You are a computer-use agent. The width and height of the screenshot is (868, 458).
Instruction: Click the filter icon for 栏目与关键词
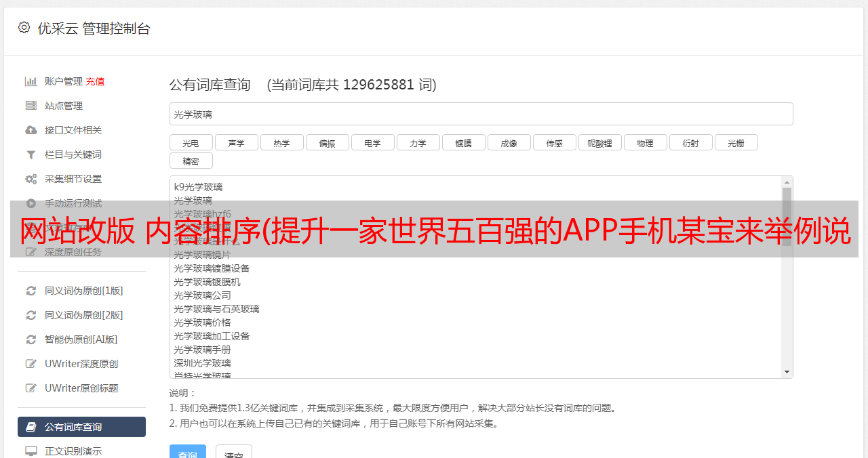tap(31, 154)
